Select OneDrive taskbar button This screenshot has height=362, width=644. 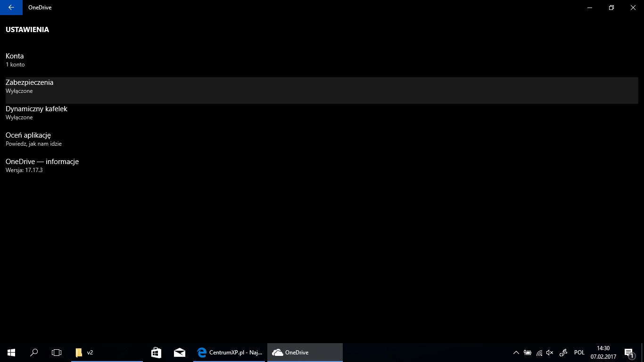[305, 353]
